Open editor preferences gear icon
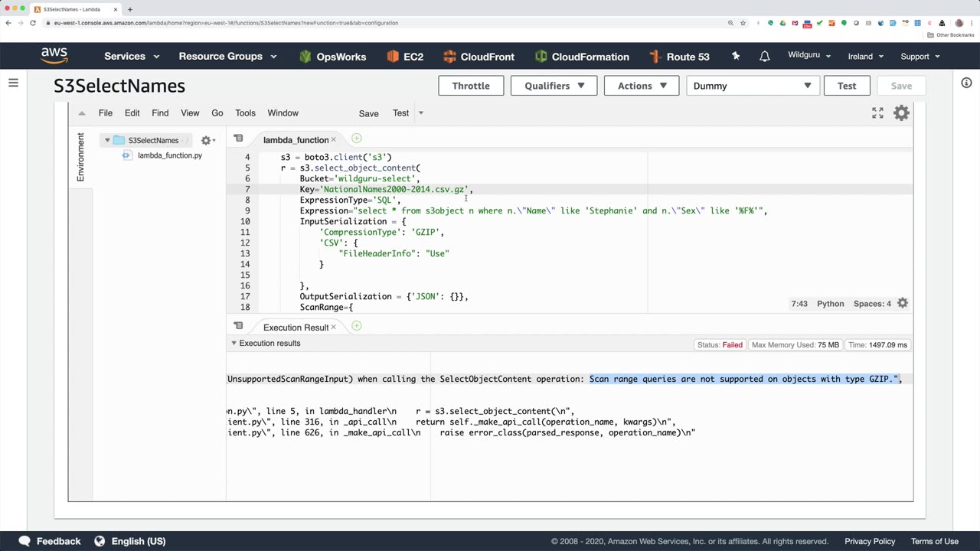This screenshot has width=980, height=551. (x=902, y=113)
